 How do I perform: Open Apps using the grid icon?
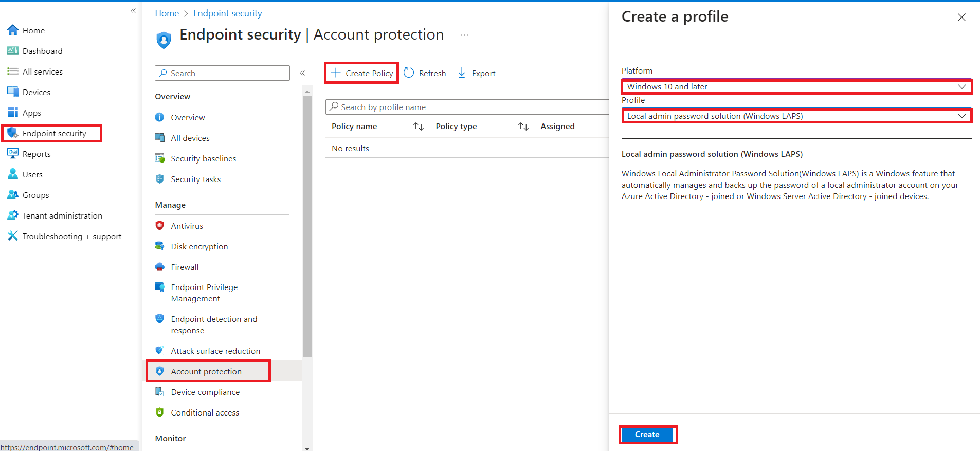pos(13,113)
